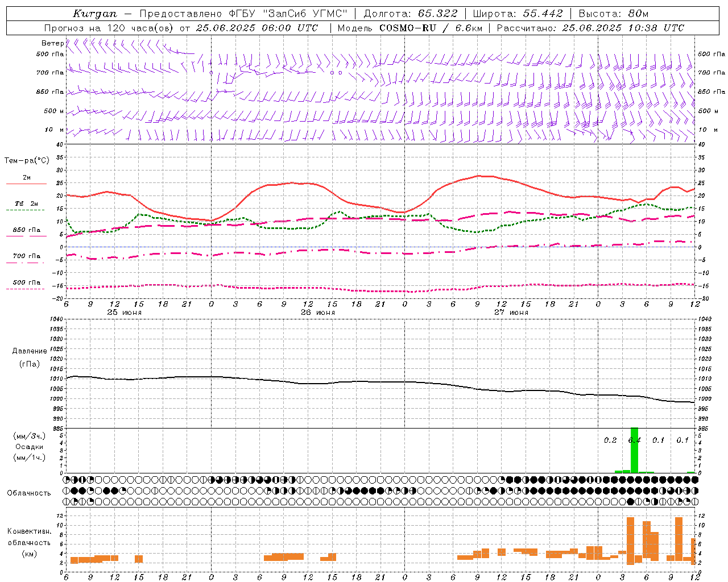Click the red line sample under 2м
Image resolution: width=728 pixels, height=582 pixels.
coord(26,184)
